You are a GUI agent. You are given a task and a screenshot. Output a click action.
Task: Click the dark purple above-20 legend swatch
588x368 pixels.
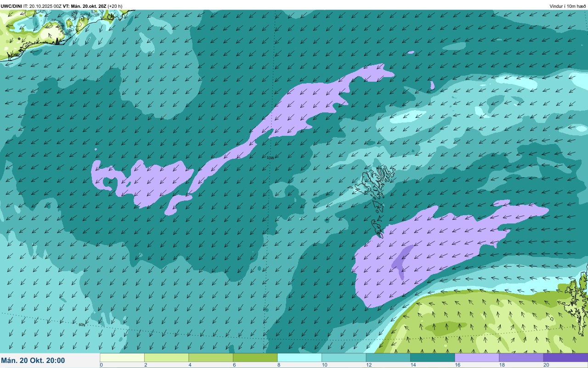[565, 357]
